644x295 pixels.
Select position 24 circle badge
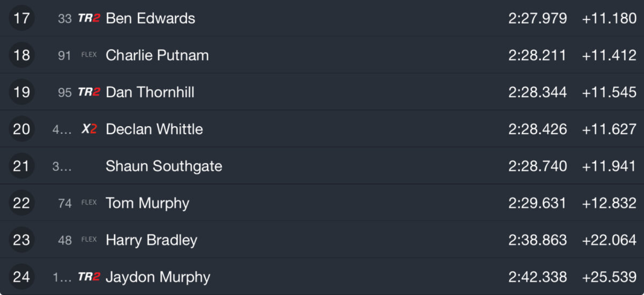point(21,277)
